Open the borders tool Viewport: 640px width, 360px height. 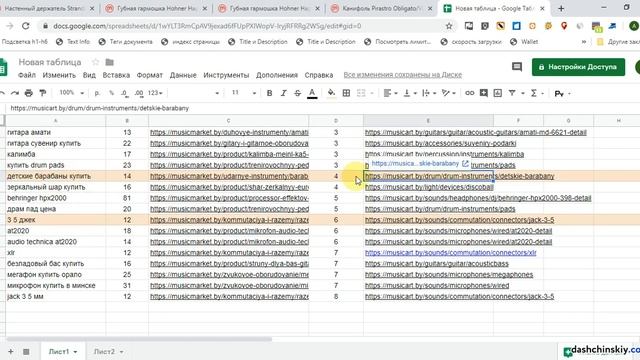pyautogui.click(x=346, y=93)
